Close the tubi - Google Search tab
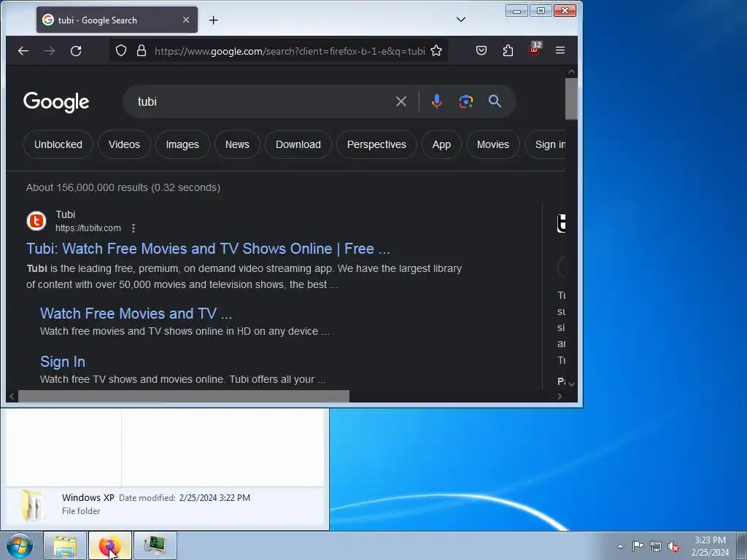The width and height of the screenshot is (747, 560). coord(186,20)
